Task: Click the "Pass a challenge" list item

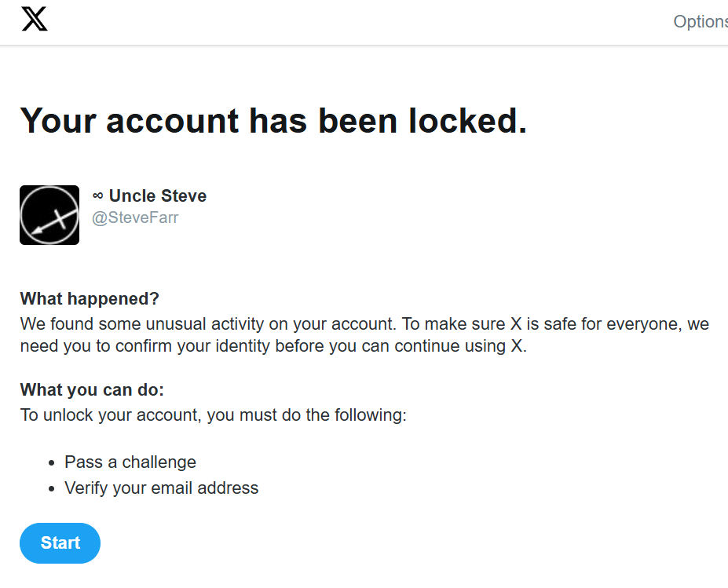Action: 130,462
